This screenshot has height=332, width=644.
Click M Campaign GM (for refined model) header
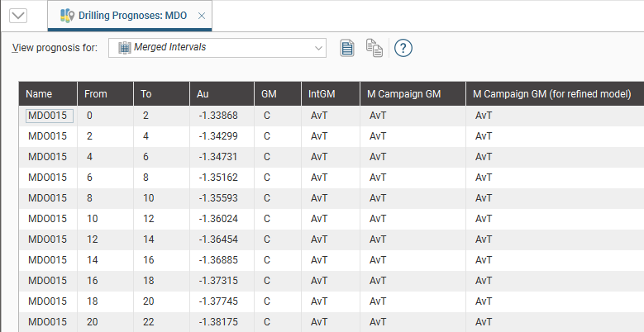coord(554,94)
